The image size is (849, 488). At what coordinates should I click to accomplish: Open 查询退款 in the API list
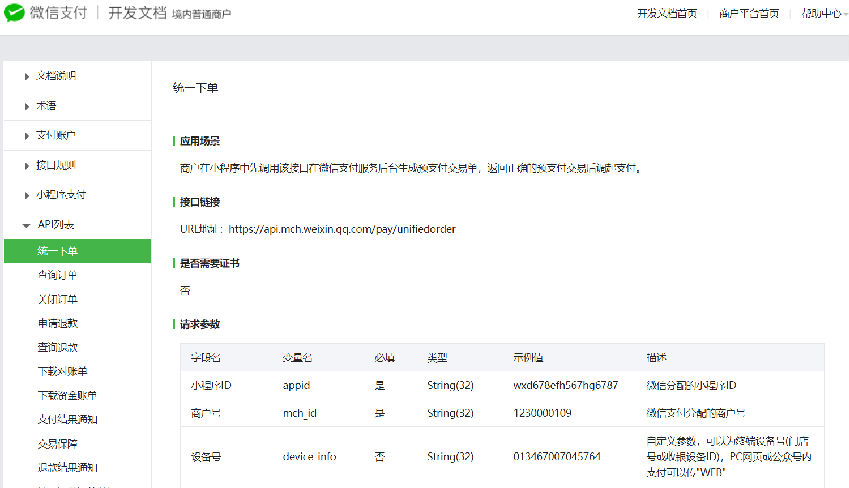pos(57,347)
